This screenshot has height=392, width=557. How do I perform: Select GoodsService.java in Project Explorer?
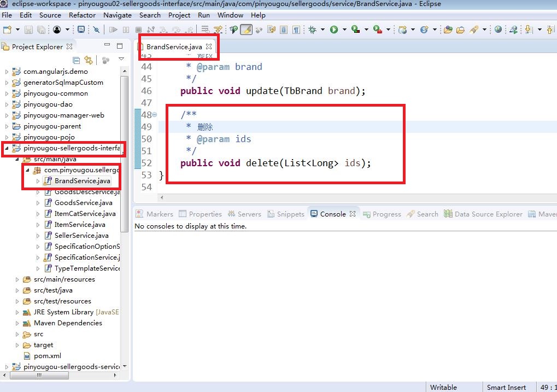click(83, 203)
